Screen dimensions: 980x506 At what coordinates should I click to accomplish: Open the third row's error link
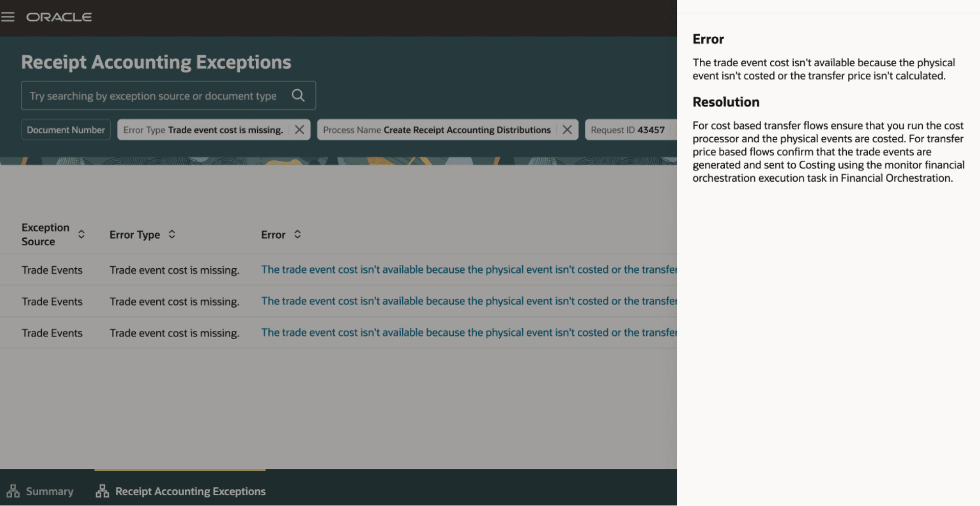click(469, 333)
